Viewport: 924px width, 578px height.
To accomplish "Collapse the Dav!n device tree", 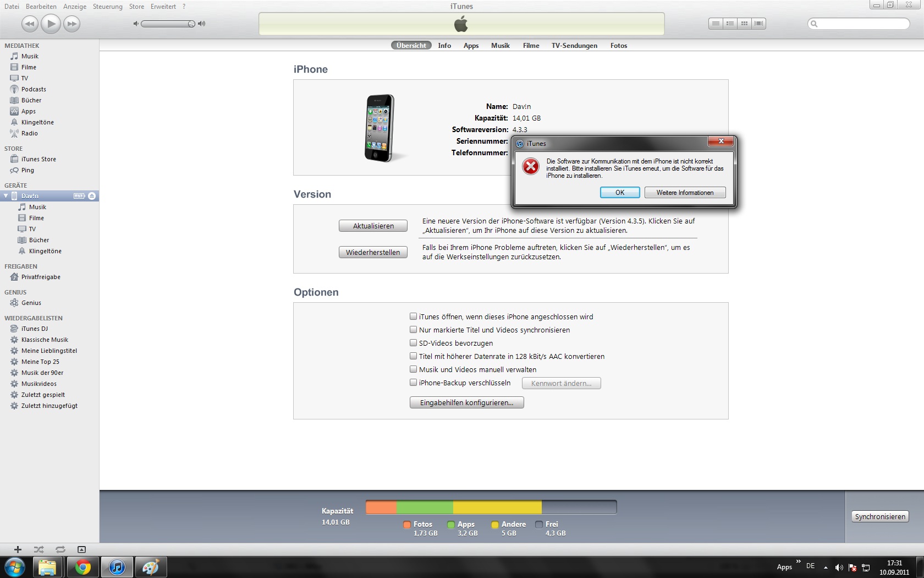I will click(x=6, y=196).
